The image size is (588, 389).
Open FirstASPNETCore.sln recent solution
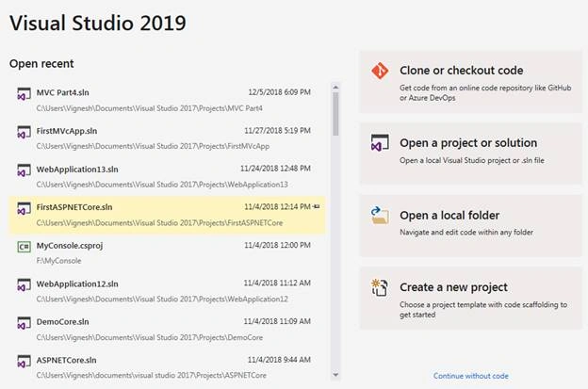tap(167, 215)
